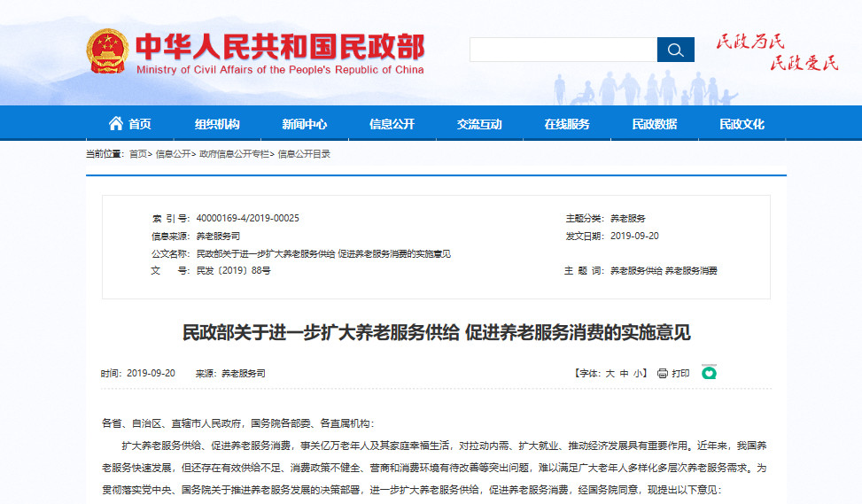The image size is (862, 504).
Task: Click the 中华人民共和国民政部 site title
Action: point(280,46)
